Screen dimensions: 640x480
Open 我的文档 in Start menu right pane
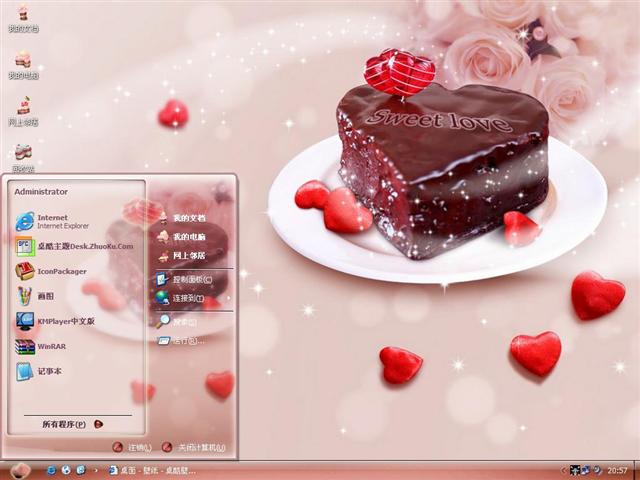click(x=182, y=218)
